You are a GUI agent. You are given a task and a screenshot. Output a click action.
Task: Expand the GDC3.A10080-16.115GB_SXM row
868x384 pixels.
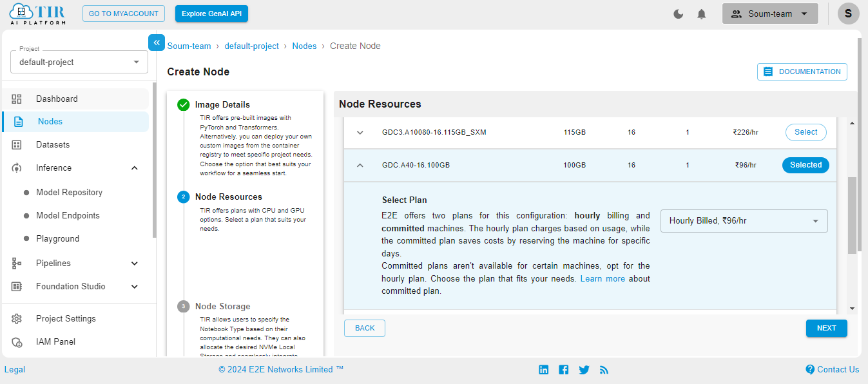coord(360,133)
